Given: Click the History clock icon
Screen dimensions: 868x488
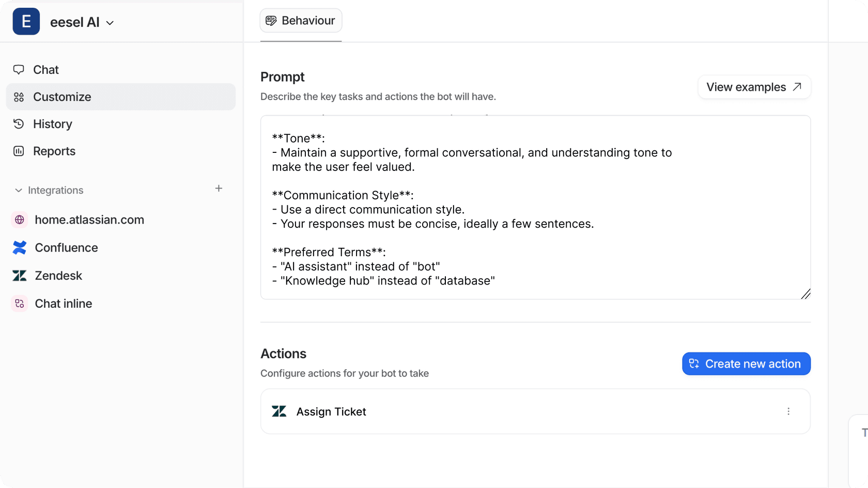Looking at the screenshot, I should tap(19, 124).
